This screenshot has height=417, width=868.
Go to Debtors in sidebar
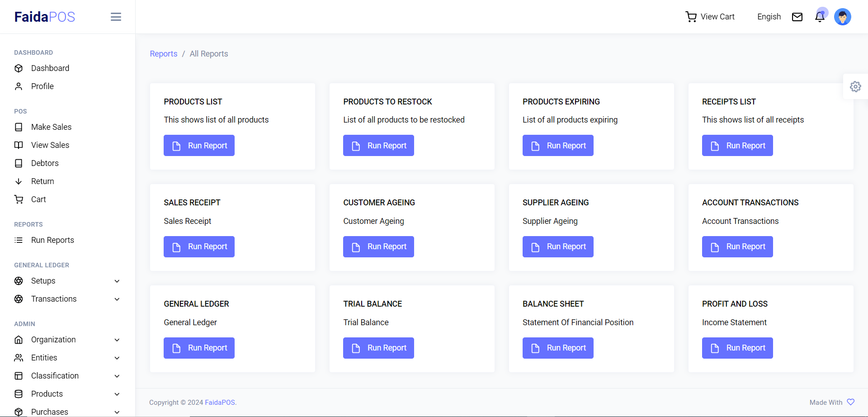point(45,163)
